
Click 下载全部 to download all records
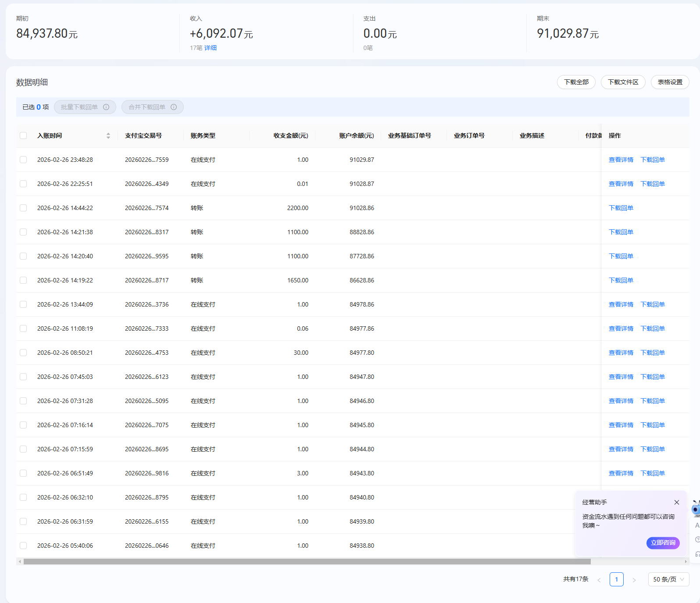pos(576,82)
